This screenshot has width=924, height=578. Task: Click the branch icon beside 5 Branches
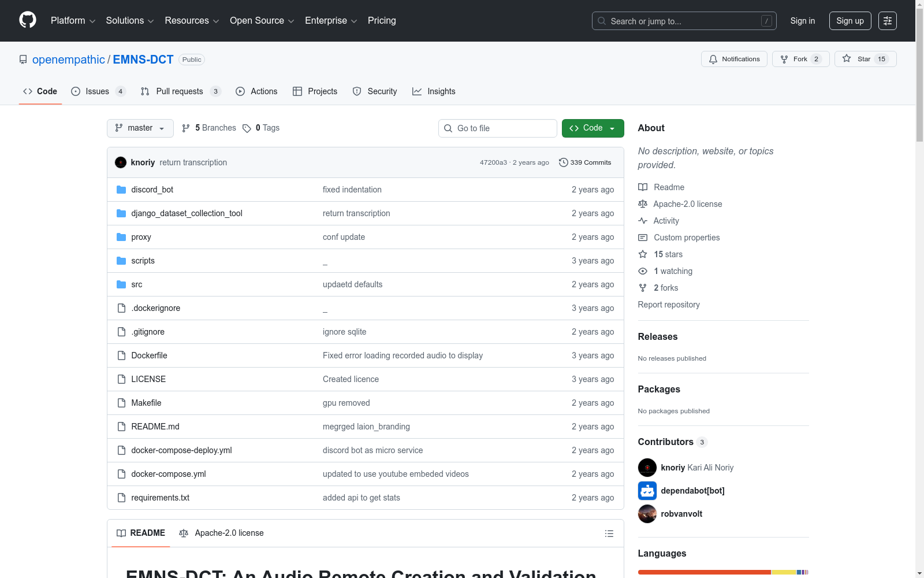(x=186, y=128)
